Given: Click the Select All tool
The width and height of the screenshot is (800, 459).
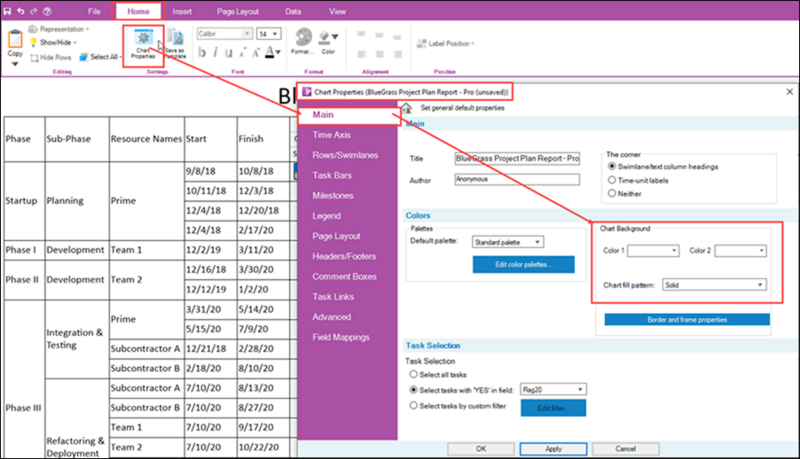Looking at the screenshot, I should coord(100,57).
